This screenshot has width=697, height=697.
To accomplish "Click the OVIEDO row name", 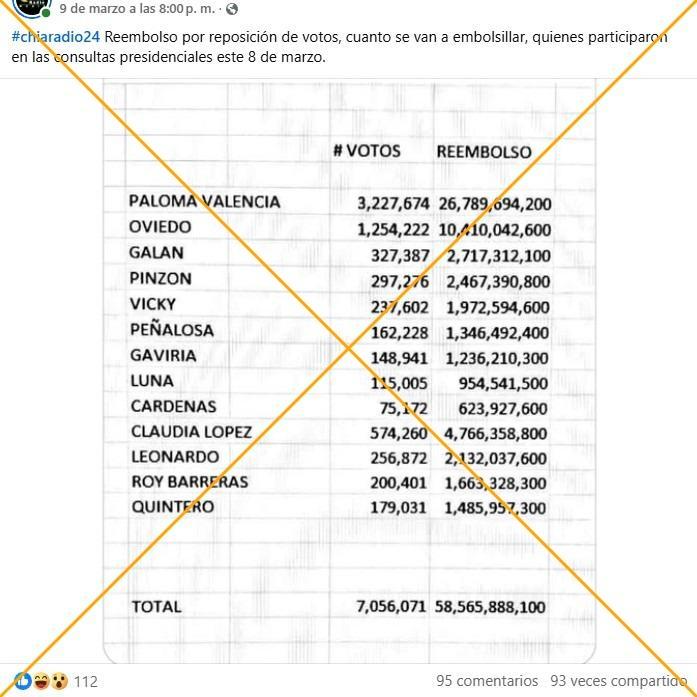I will pos(160,228).
